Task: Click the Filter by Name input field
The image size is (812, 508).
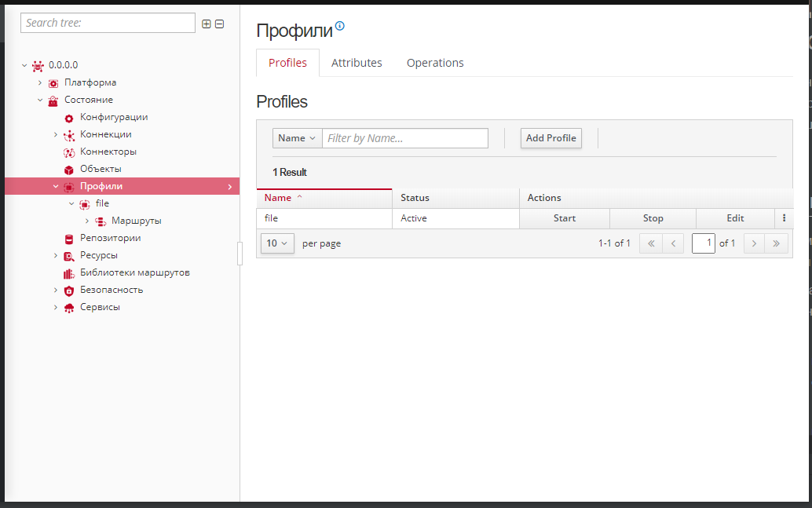Action: (x=405, y=138)
